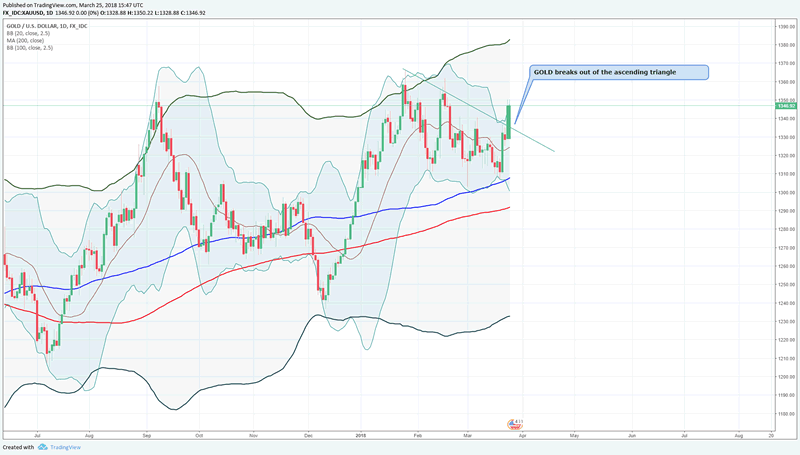Click the 1180.00 price axis label
This screenshot has height=455, width=800.
pyautogui.click(x=786, y=414)
